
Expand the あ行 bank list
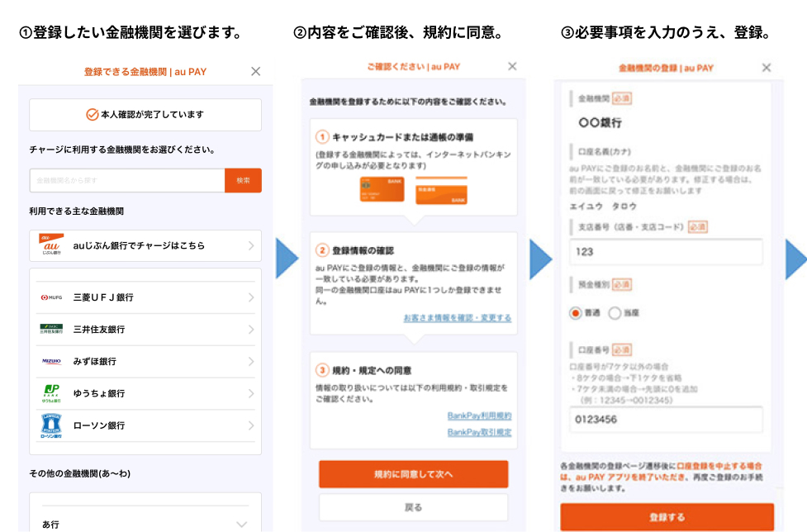pos(242,525)
